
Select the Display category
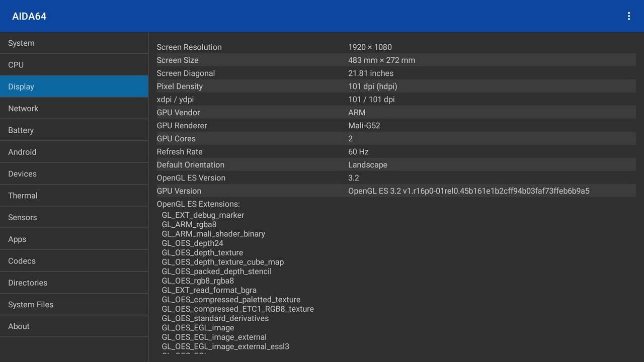[74, 86]
